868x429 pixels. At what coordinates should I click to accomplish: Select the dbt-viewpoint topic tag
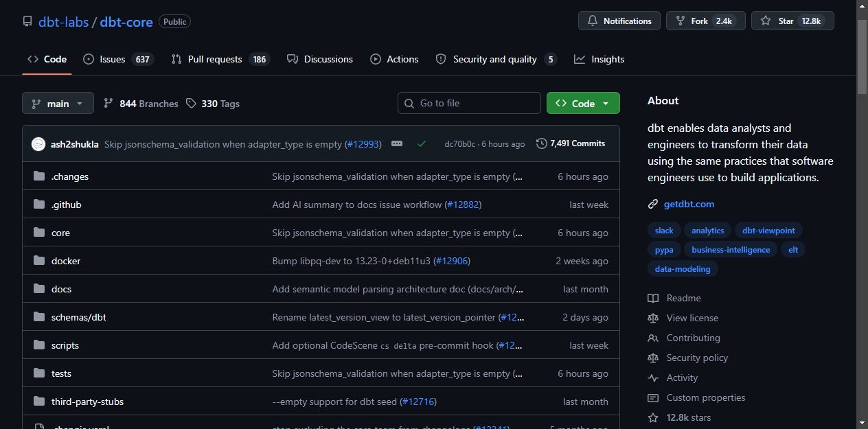point(769,231)
